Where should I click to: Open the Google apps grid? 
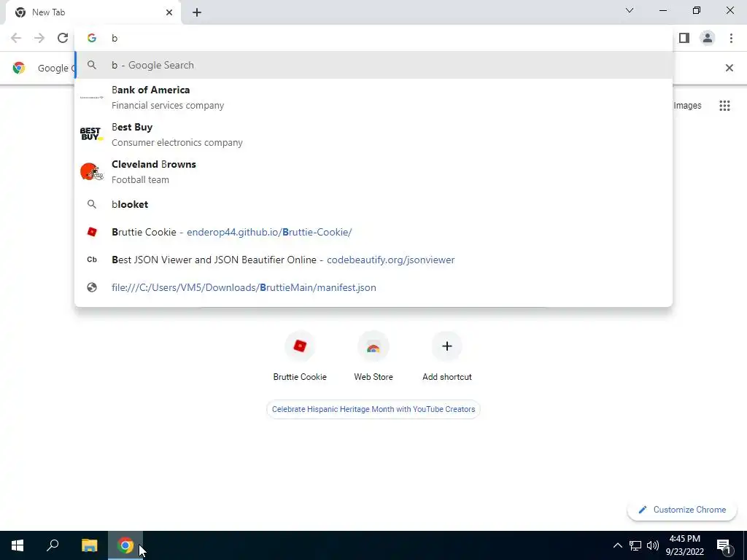(724, 106)
